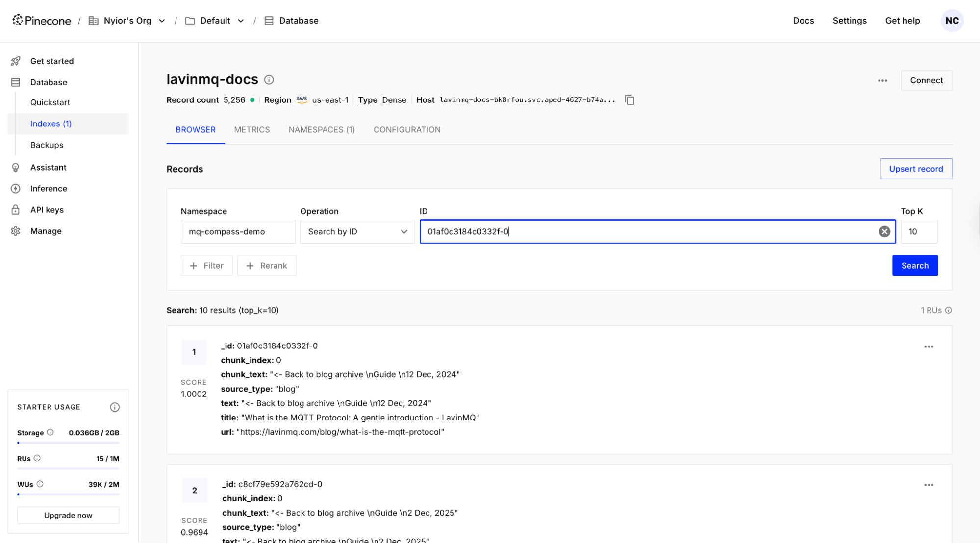Click the Storage usage progress bar
This screenshot has width=980, height=543.
(68, 443)
